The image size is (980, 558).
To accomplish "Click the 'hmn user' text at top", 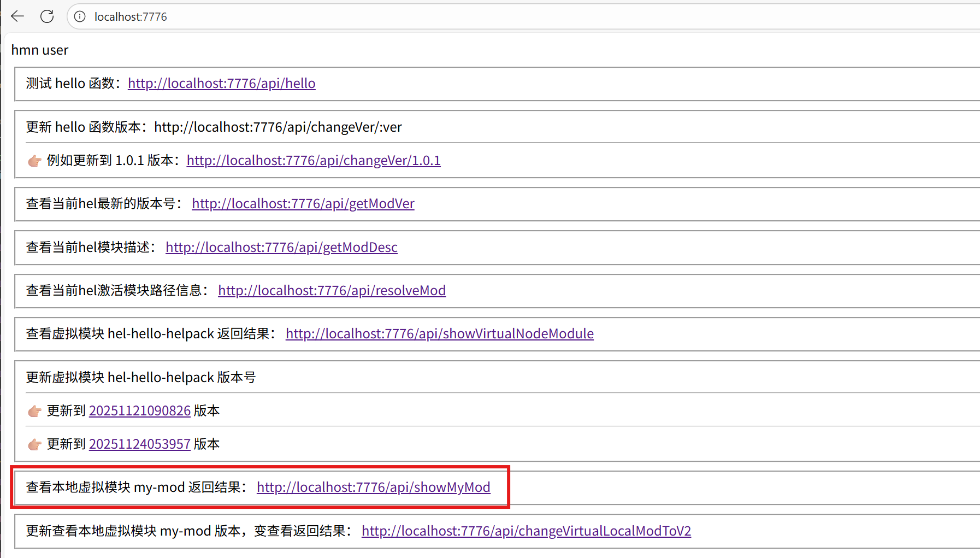I will tap(40, 50).
